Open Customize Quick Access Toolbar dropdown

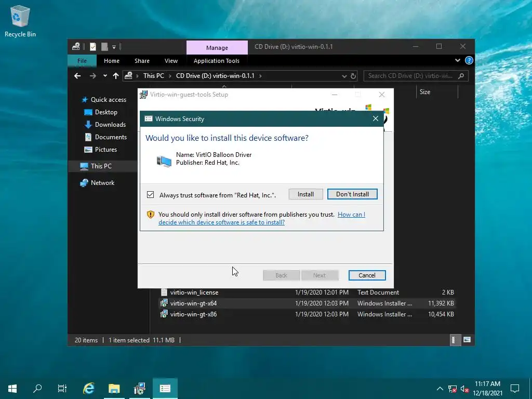[x=114, y=47]
